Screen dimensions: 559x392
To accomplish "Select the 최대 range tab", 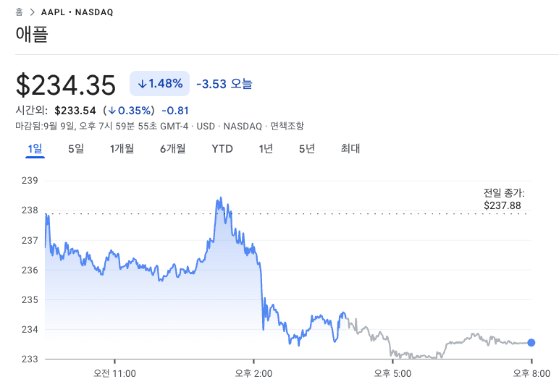I will click(350, 149).
